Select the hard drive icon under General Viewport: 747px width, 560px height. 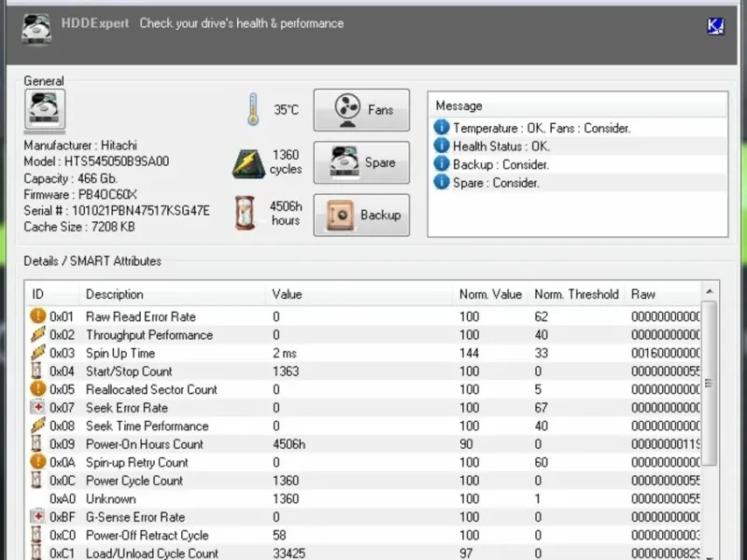44,108
